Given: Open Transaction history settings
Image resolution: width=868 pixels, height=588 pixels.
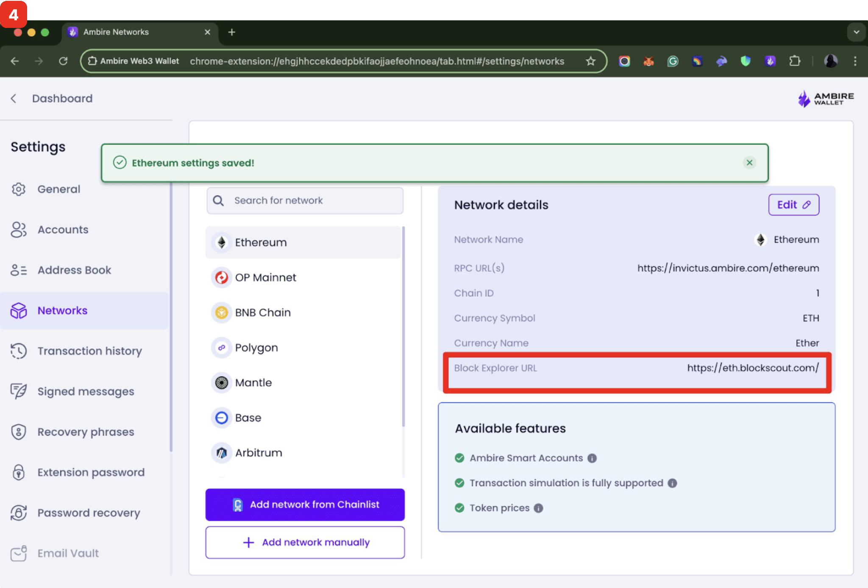Looking at the screenshot, I should click(89, 351).
